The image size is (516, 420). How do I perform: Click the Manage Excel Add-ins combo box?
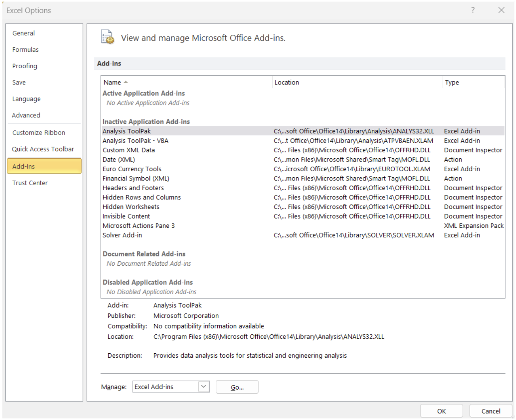point(171,387)
